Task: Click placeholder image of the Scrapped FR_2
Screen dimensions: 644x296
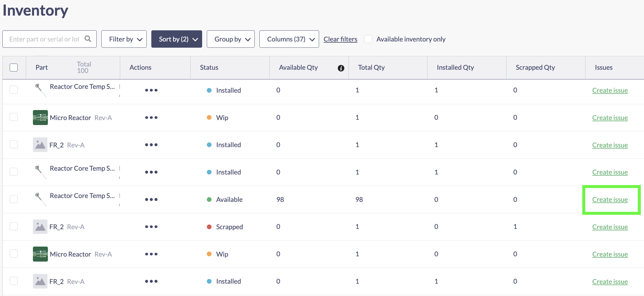Action: (40, 227)
